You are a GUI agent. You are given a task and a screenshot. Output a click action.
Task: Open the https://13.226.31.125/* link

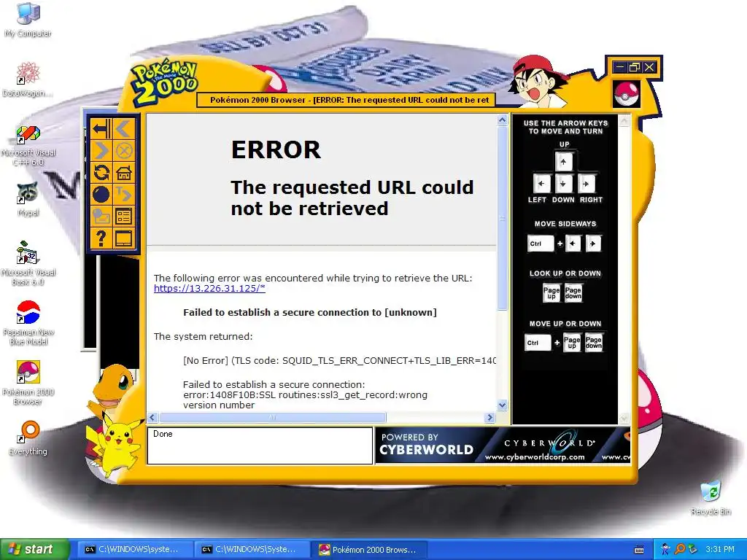209,289
